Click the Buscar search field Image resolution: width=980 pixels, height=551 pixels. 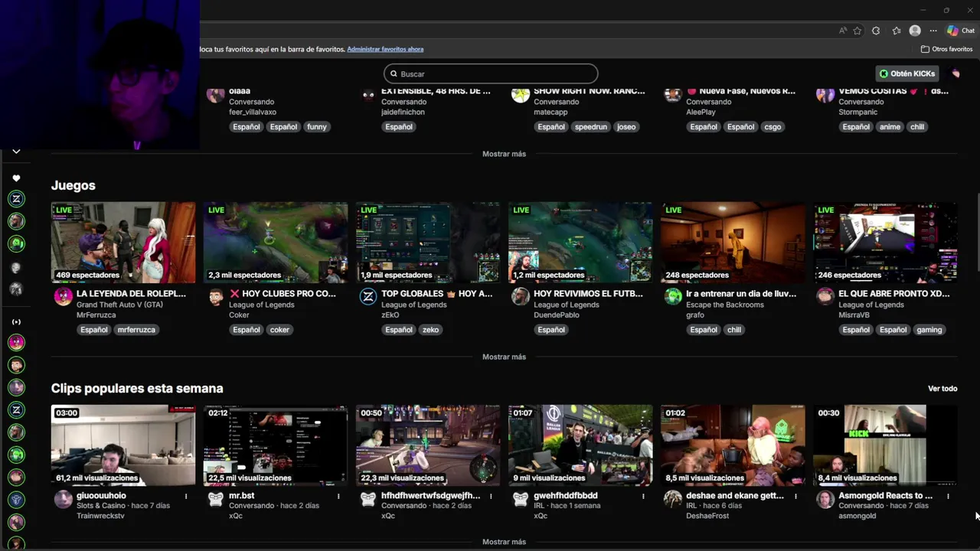tap(491, 73)
